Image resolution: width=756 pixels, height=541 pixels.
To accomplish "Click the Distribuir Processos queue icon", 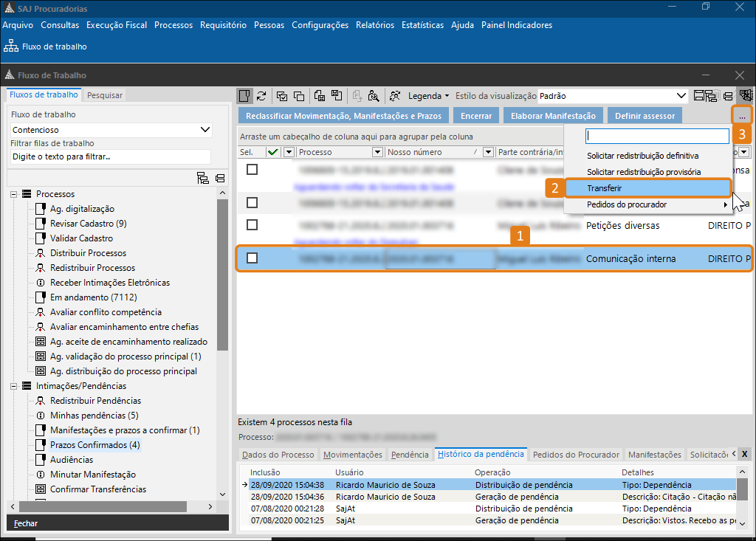I will click(41, 253).
